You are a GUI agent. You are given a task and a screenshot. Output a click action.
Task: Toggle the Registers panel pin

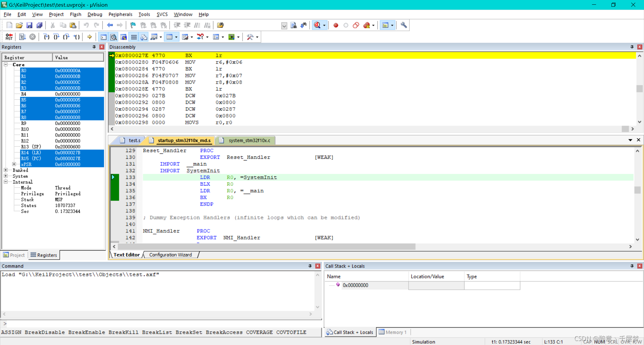[94, 47]
